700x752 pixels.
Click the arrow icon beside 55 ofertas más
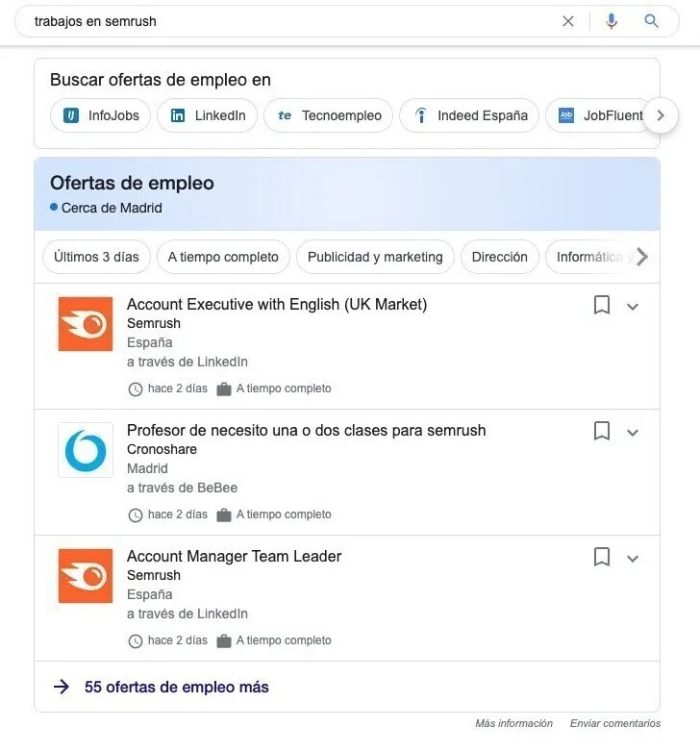pyautogui.click(x=62, y=687)
